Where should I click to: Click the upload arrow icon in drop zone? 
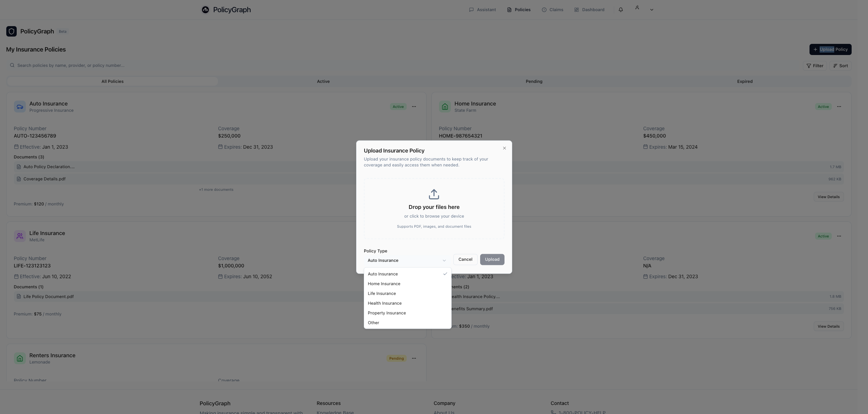(x=434, y=194)
